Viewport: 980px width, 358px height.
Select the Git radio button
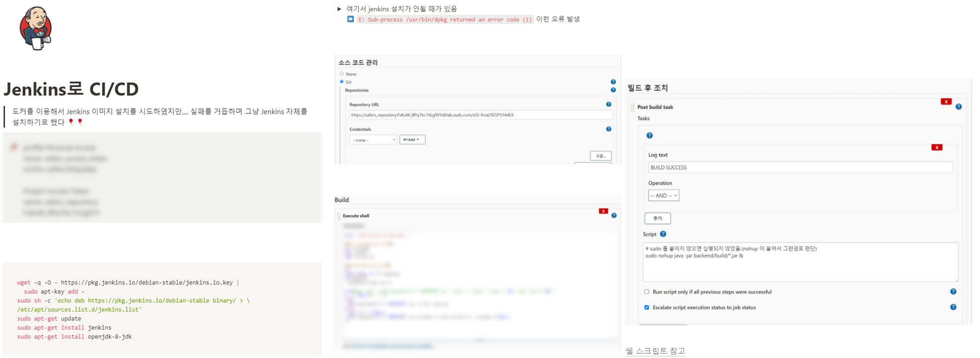342,82
